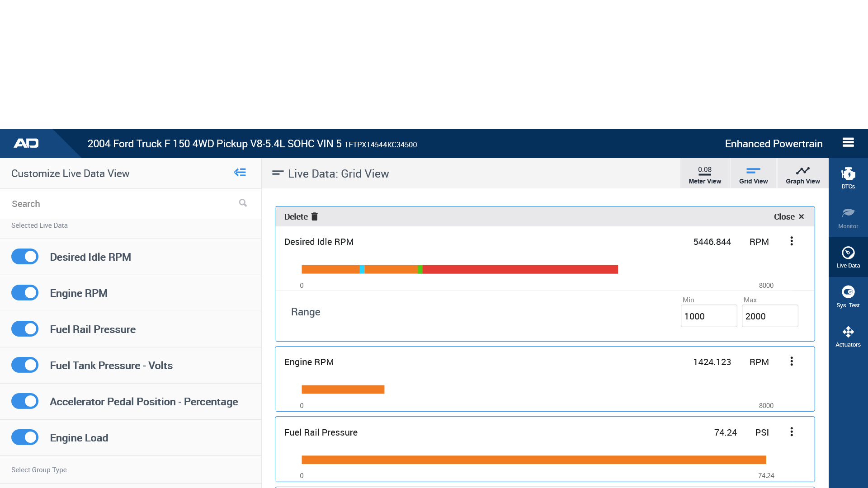Click the Range Min input field
Viewport: 868px width, 488px height.
click(x=708, y=316)
